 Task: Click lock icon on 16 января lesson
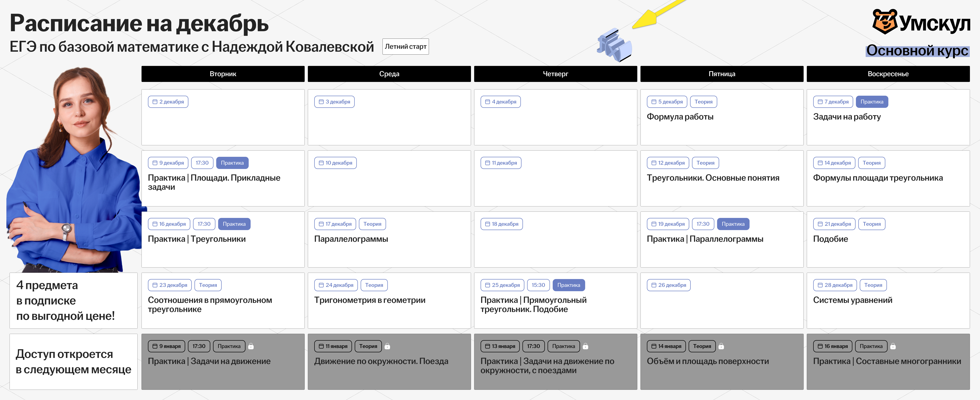click(893, 346)
